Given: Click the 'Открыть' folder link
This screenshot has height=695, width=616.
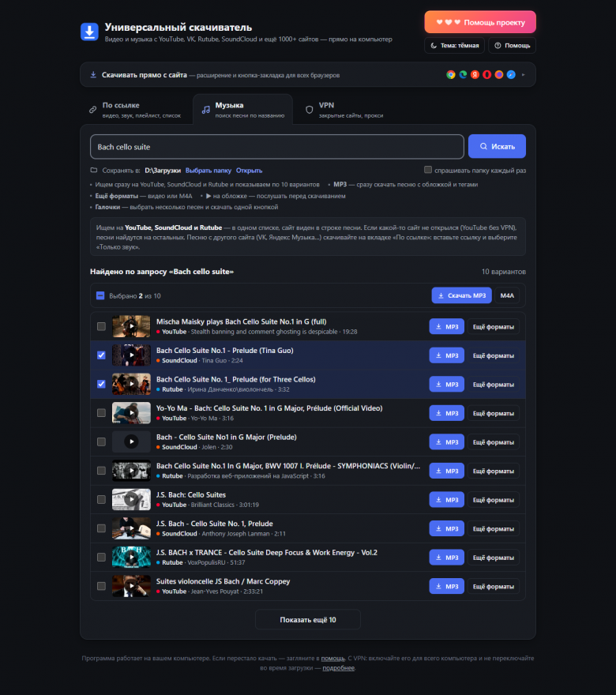Looking at the screenshot, I should coord(249,171).
